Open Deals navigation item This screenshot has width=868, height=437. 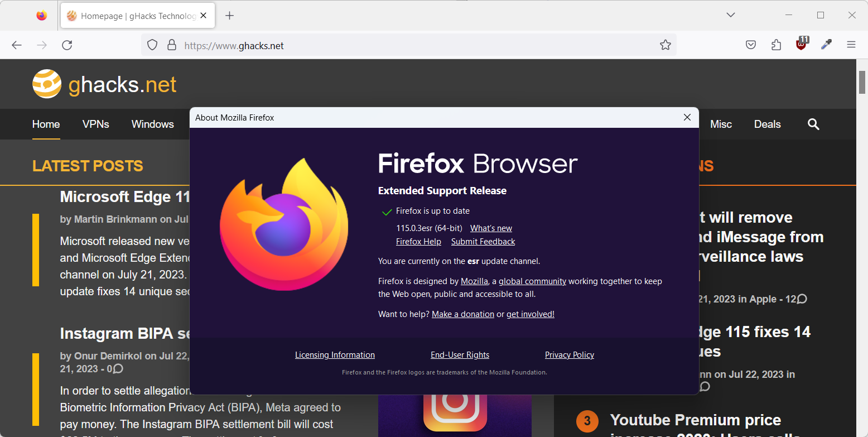(768, 124)
